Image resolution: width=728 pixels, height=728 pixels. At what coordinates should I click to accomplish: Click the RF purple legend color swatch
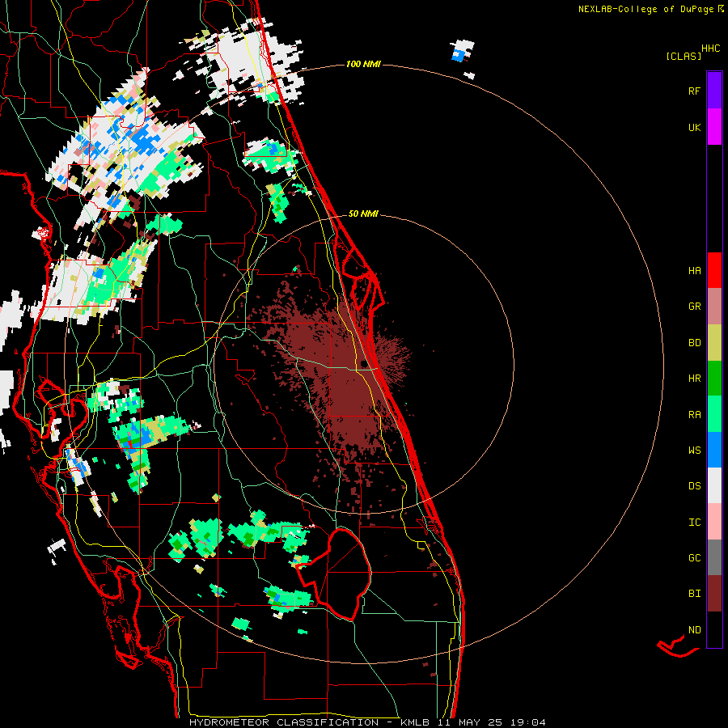[x=714, y=90]
